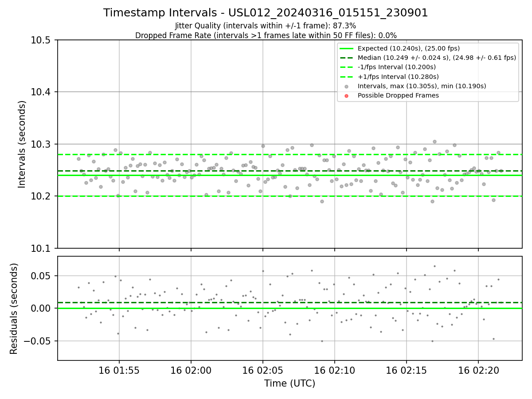532x399 pixels.
Task: Click the red dot marker in the legend
Action: (347, 96)
